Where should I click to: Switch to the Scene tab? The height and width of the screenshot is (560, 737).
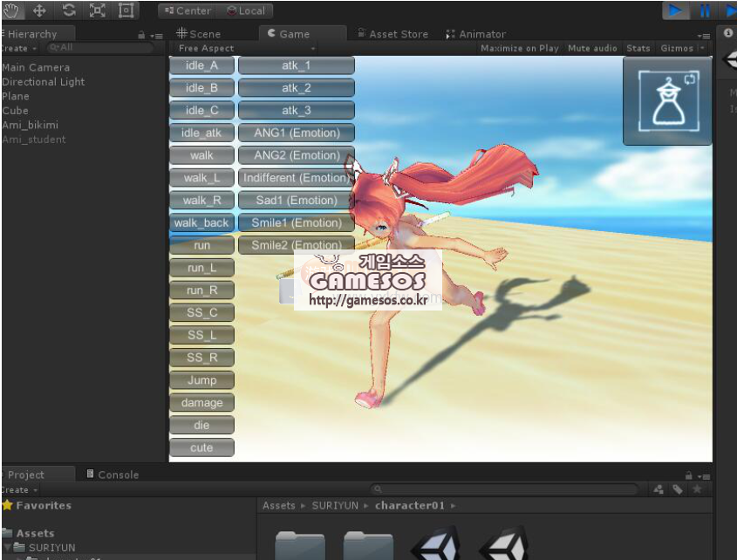(x=198, y=34)
